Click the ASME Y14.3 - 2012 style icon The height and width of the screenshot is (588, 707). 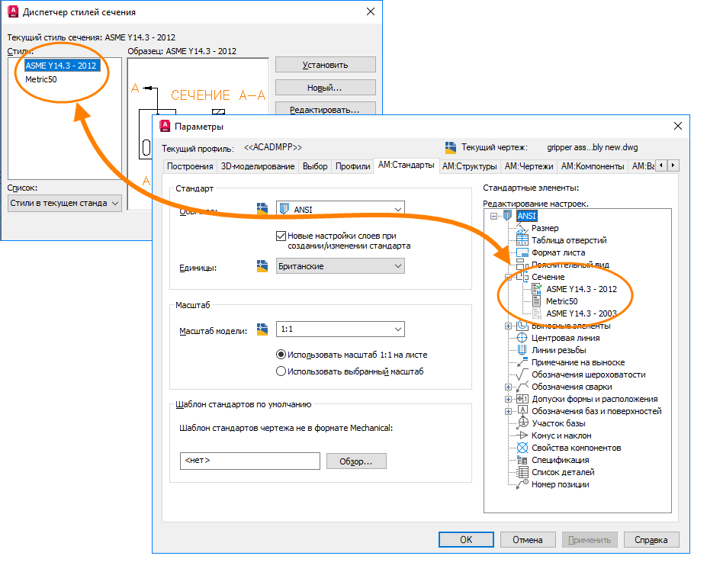tap(537, 289)
